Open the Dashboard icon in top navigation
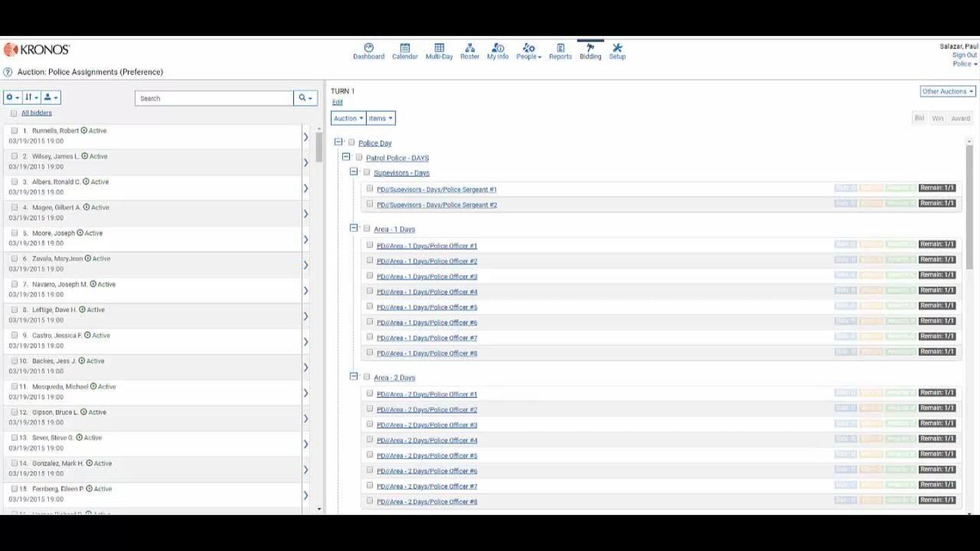The width and height of the screenshot is (980, 551). pos(368,48)
